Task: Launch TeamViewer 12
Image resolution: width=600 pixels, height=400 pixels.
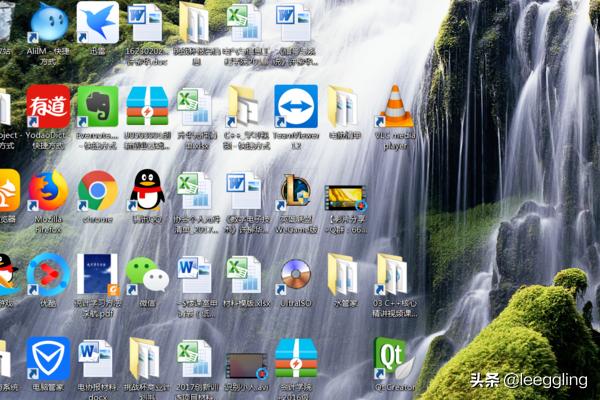Action: tap(296, 106)
